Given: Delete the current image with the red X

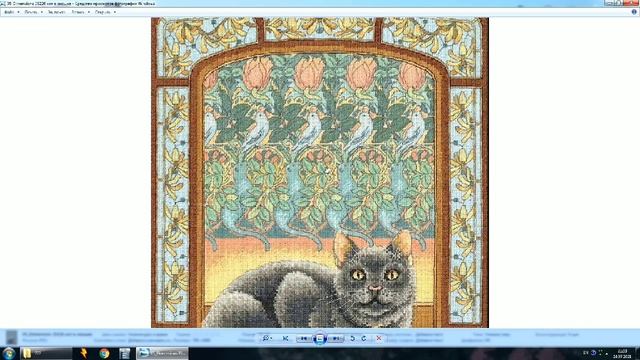Looking at the screenshot, I should point(379,338).
